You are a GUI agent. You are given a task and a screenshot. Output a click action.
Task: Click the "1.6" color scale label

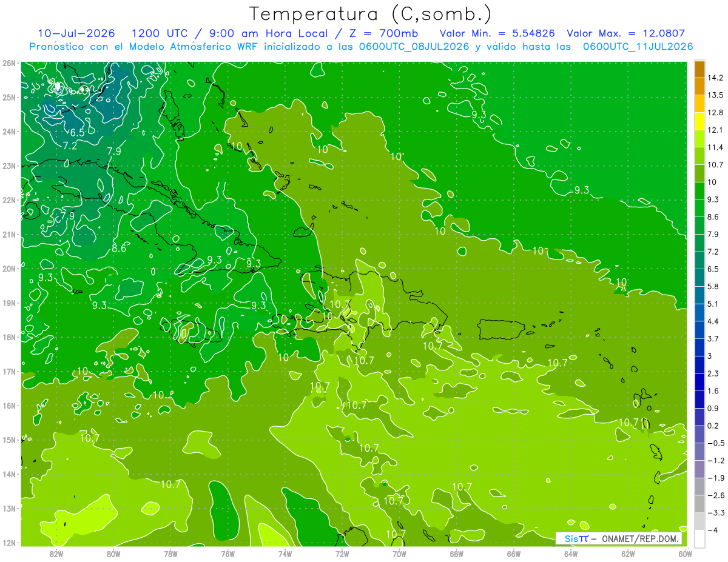coord(713,391)
